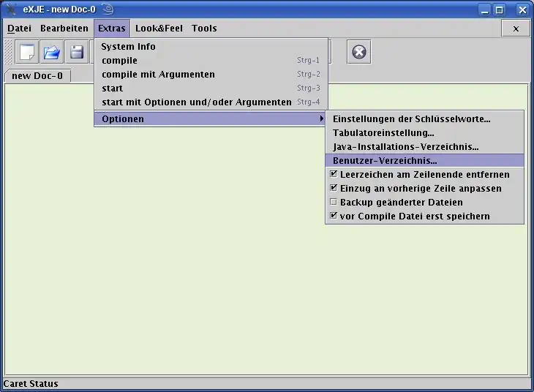Toggle Einzug an vorherige Zeile anpassen
This screenshot has width=534, height=392.
click(334, 189)
